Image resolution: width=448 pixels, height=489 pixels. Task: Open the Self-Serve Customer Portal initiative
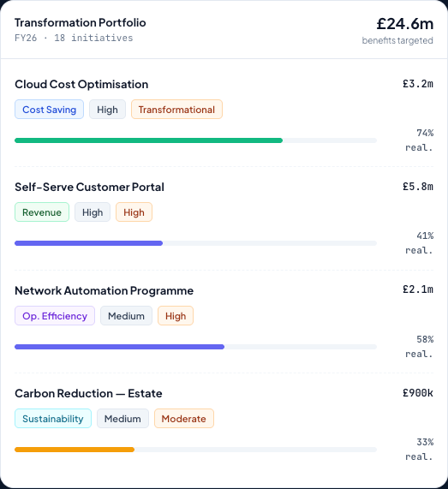[x=89, y=187]
